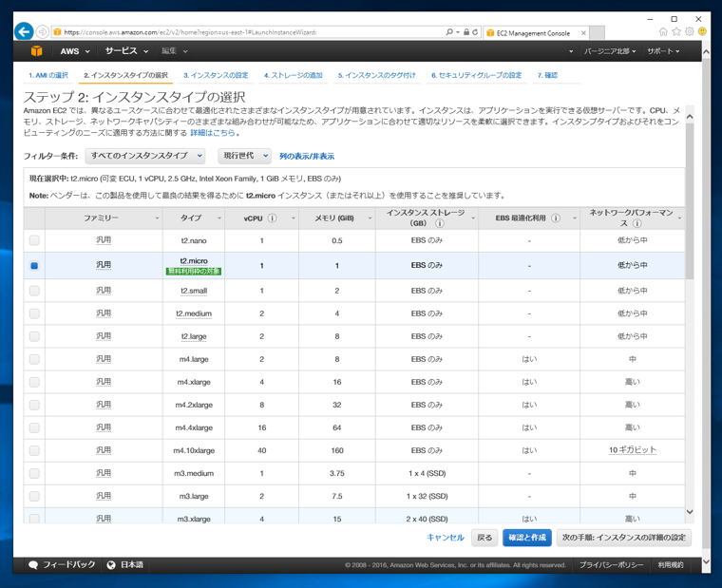Expand the サービス services dropdown
The height and width of the screenshot is (588, 722).
click(x=126, y=51)
